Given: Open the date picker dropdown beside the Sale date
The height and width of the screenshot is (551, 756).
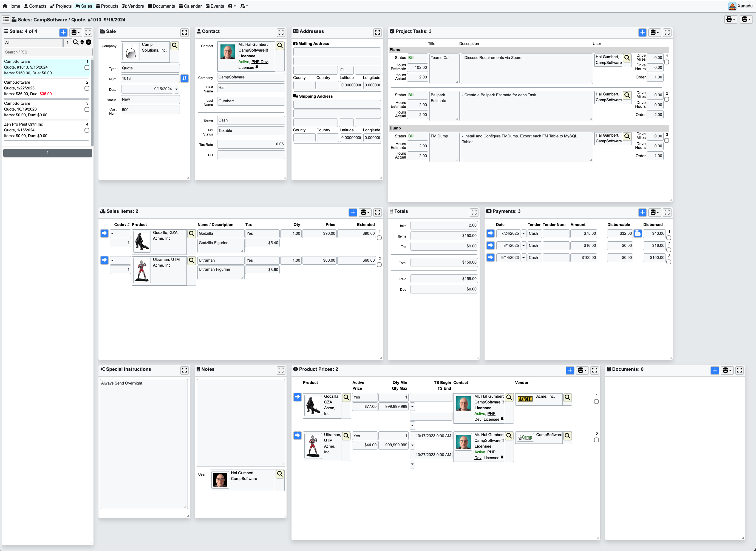Looking at the screenshot, I should (x=177, y=89).
